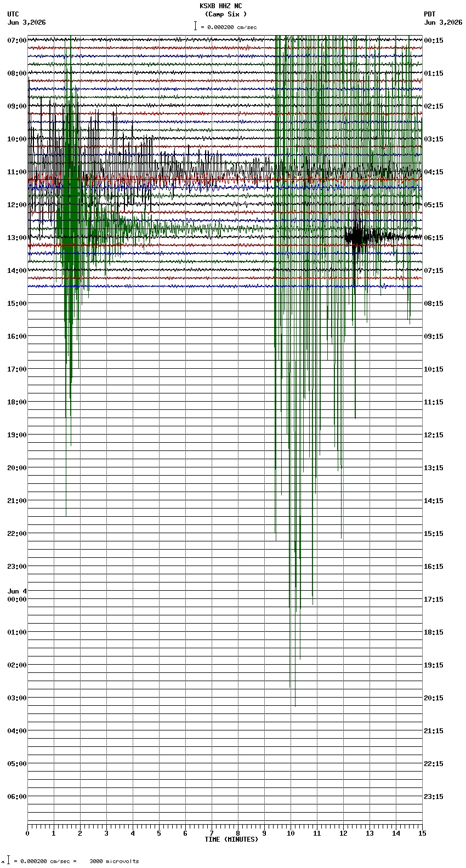Click the 06:00 UTC row label
The height and width of the screenshot is (868, 466).
coord(17,796)
